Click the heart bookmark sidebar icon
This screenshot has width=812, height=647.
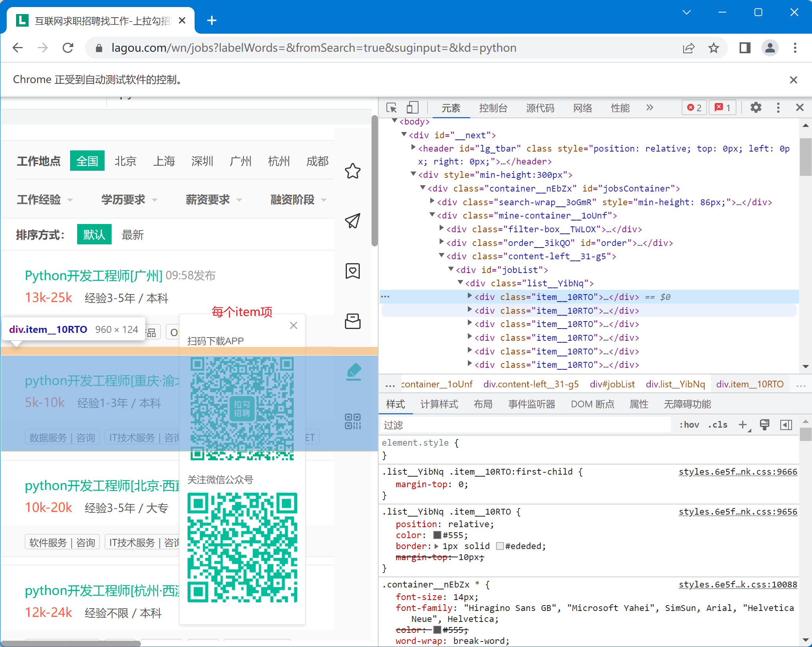(x=353, y=271)
